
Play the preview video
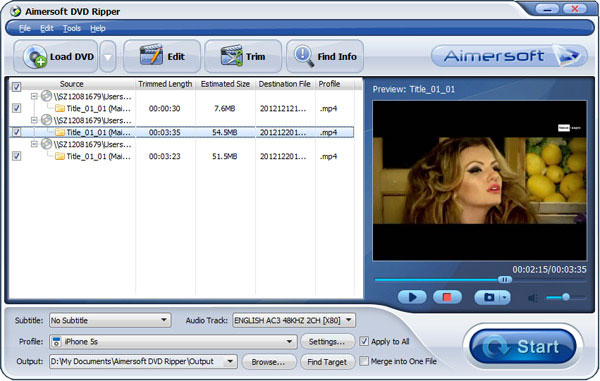click(x=412, y=297)
